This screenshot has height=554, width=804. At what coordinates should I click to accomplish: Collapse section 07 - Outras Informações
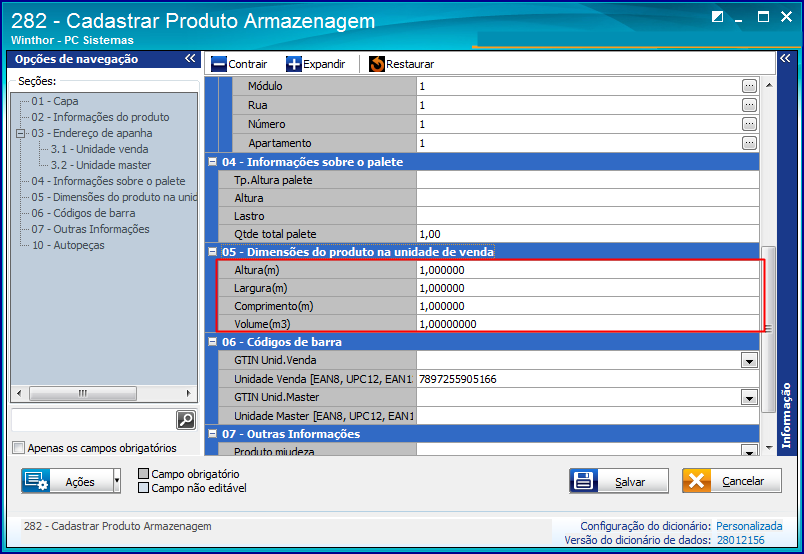pyautogui.click(x=212, y=433)
